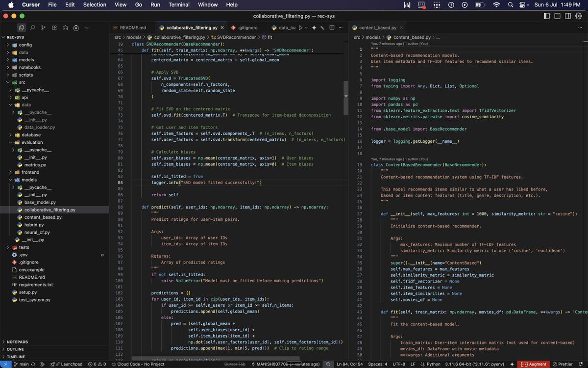Open the Selection menu

coord(95,5)
